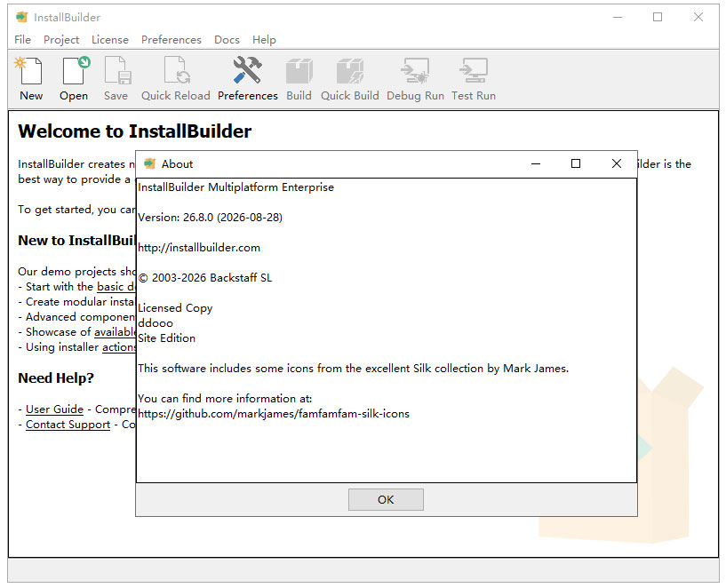Open Preferences via the hammer and wrench icon
This screenshot has height=588, width=726.
[248, 70]
